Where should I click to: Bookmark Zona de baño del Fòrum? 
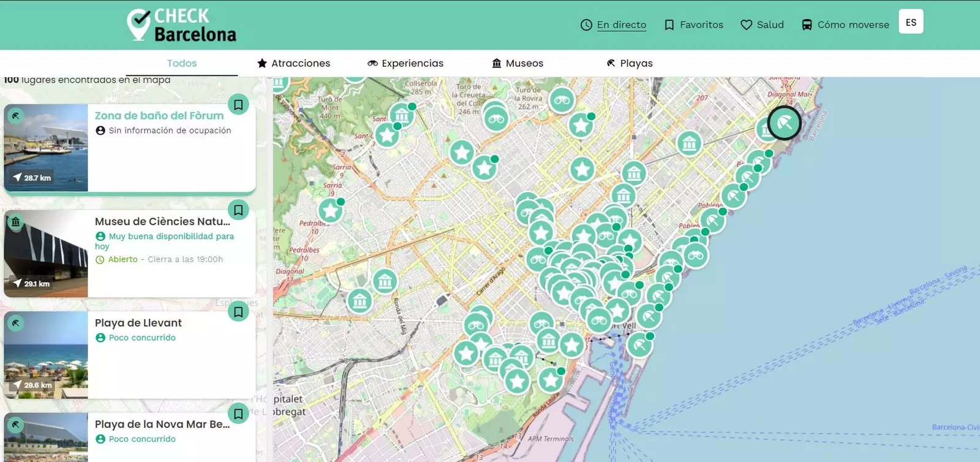tap(238, 105)
